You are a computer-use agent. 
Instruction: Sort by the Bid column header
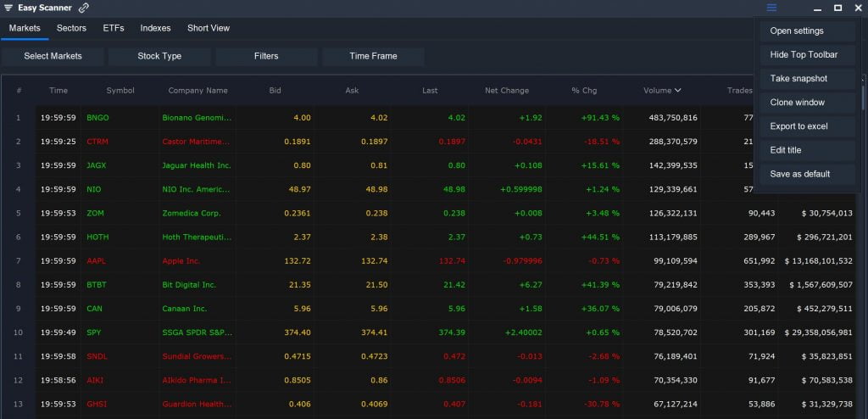275,91
